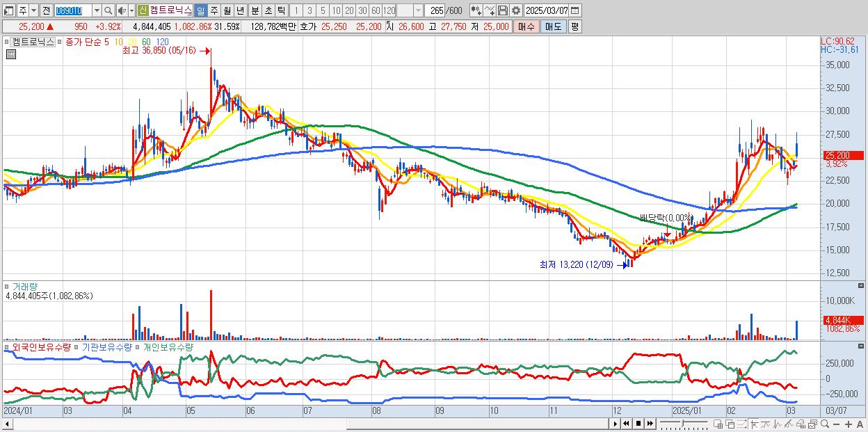Screen dimensions: 868x432
Task: Click the yellow 20 moving average label
Action: pyautogui.click(x=133, y=42)
